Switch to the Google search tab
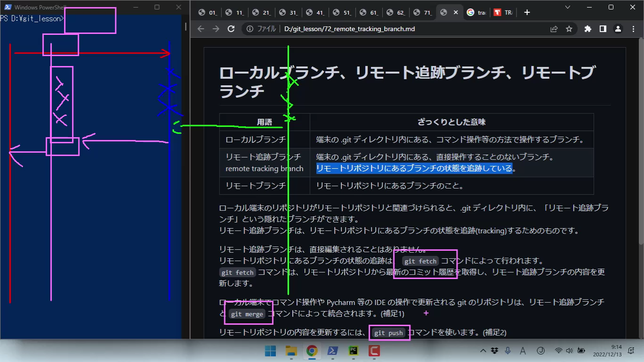 tap(476, 13)
